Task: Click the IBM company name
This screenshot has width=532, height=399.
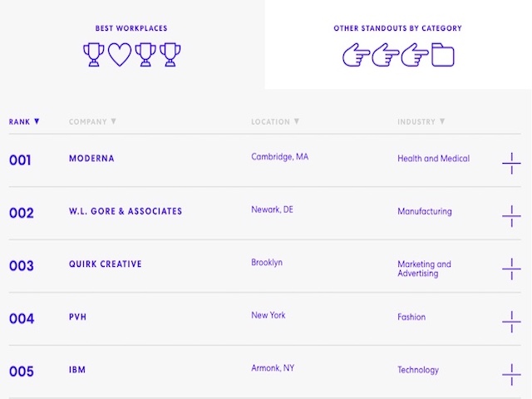Action: (x=77, y=370)
